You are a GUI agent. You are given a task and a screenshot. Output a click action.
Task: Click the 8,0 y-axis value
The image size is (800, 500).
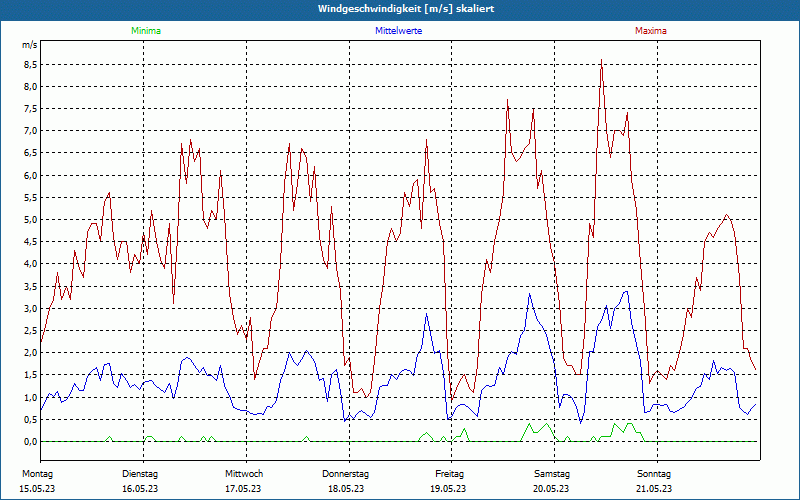click(x=31, y=86)
